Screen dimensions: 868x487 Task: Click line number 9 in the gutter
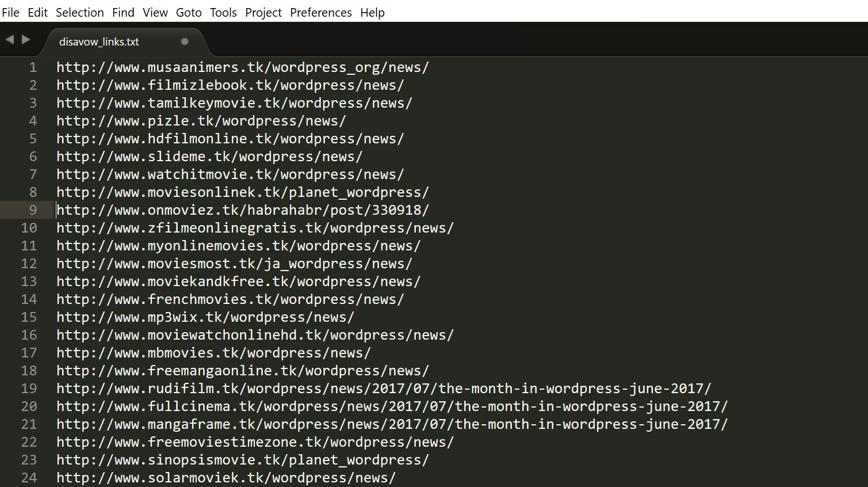[33, 210]
